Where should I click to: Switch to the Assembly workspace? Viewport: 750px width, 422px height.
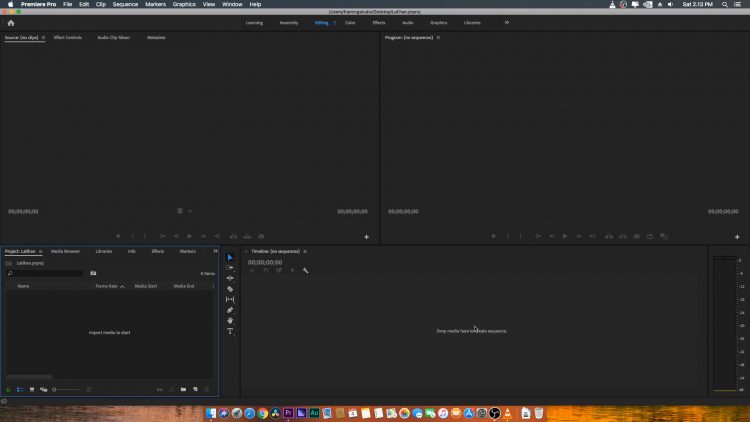[x=289, y=22]
